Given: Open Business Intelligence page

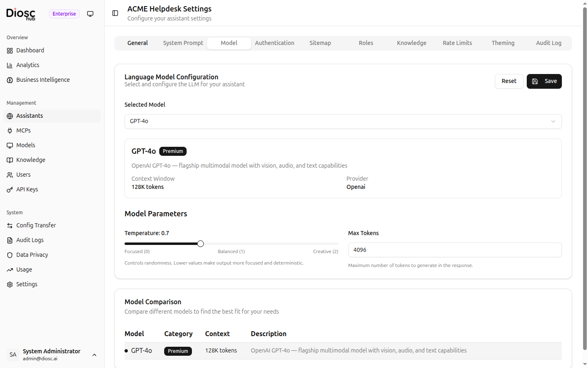Looking at the screenshot, I should click(52, 80).
